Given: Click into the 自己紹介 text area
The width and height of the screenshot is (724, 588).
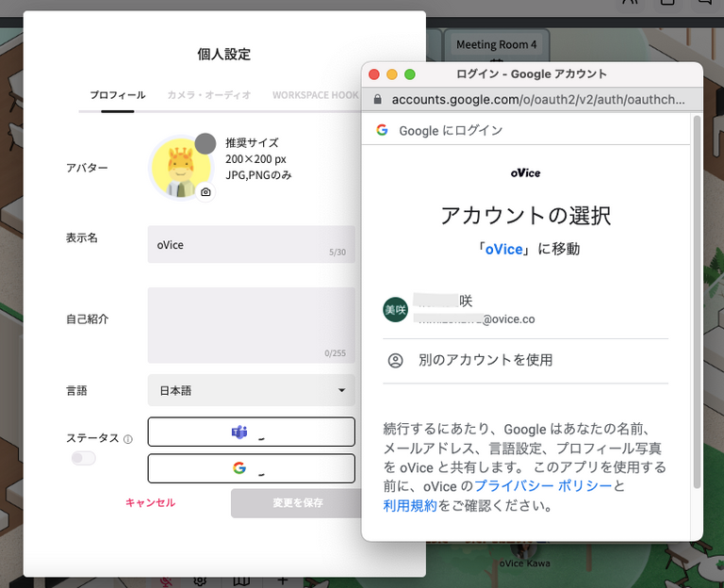Looking at the screenshot, I should (251, 325).
